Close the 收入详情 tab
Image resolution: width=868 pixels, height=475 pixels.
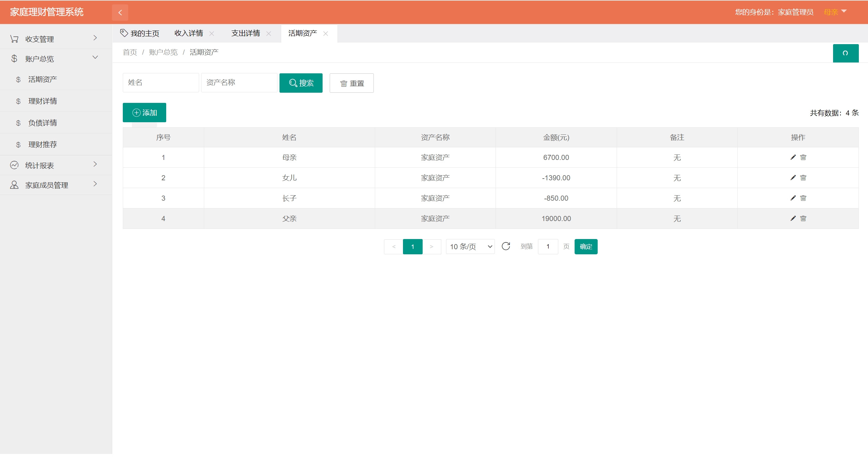pyautogui.click(x=212, y=34)
